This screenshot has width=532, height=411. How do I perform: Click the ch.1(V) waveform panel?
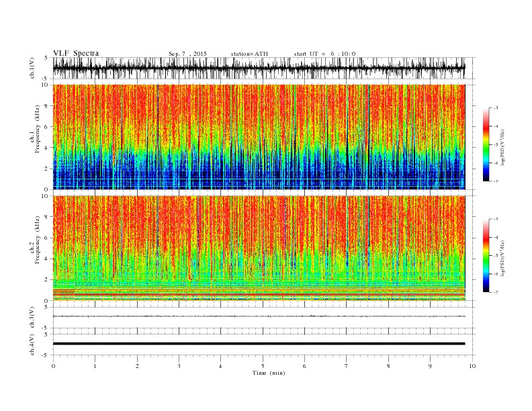(264, 68)
